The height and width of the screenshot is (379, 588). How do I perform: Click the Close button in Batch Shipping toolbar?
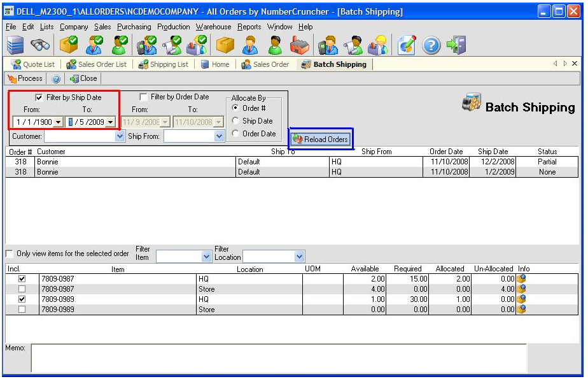83,78
